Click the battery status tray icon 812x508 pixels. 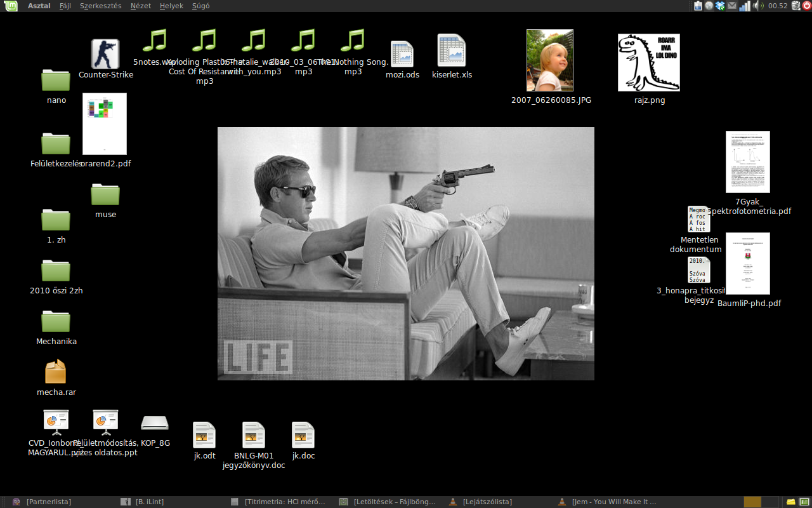(698, 6)
